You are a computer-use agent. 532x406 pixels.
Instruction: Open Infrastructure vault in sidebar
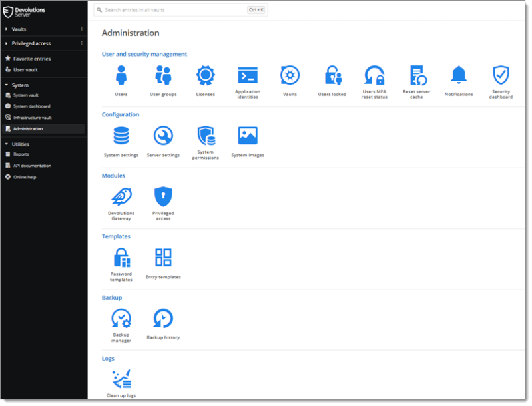tap(29, 118)
